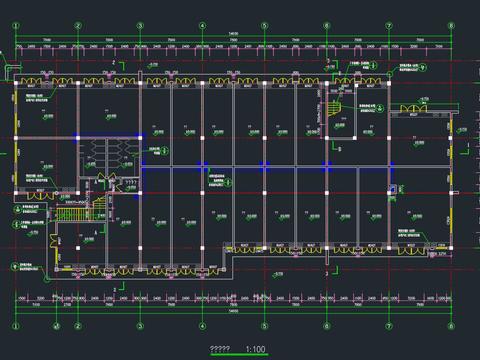Click the 54600 overall dimension at top

pos(233,34)
